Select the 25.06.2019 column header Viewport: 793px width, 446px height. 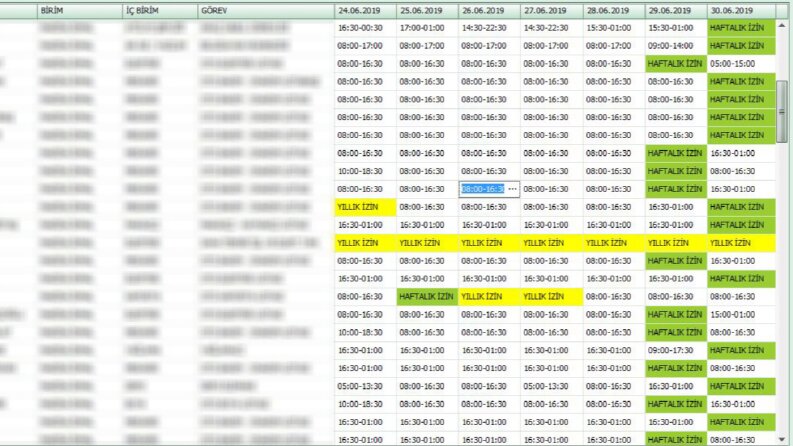point(427,11)
